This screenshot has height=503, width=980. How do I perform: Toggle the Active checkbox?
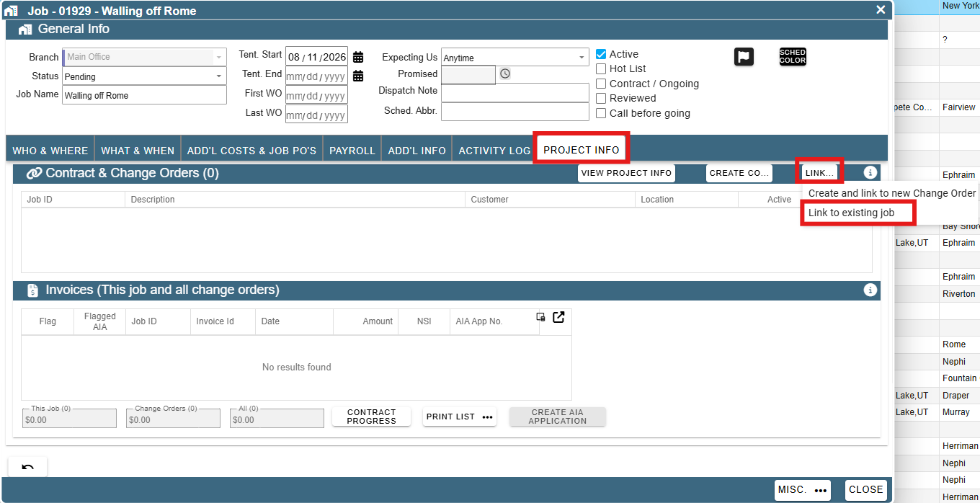coord(601,54)
